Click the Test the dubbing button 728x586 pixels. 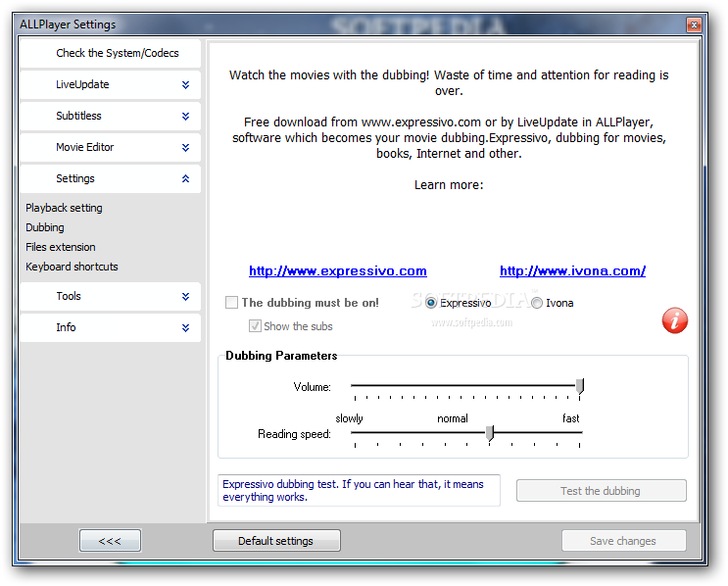tap(602, 490)
